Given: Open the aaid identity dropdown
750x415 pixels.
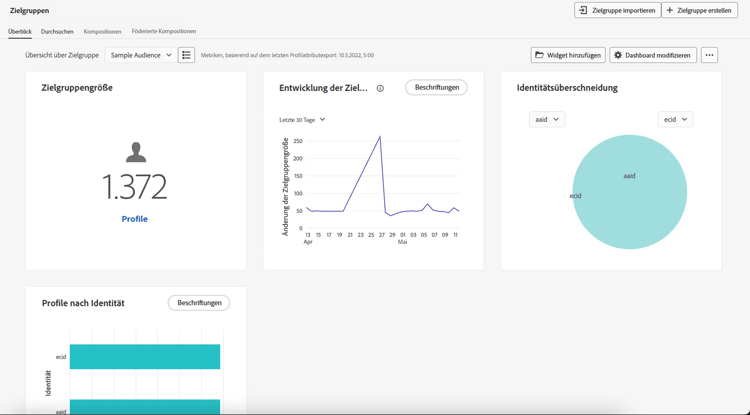Looking at the screenshot, I should tap(547, 120).
